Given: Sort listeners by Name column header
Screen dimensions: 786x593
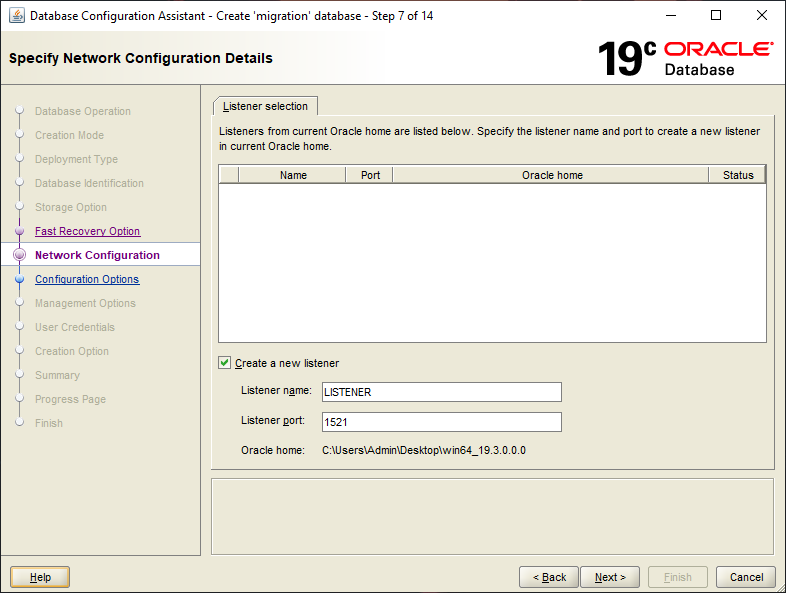Looking at the screenshot, I should (293, 175).
